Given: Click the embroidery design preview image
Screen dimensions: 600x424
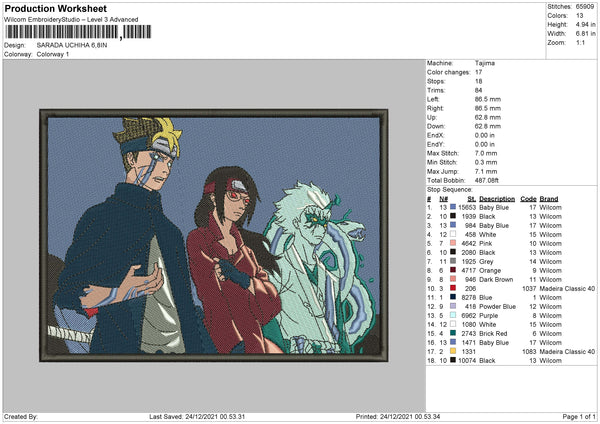Looking at the screenshot, I should [214, 235].
